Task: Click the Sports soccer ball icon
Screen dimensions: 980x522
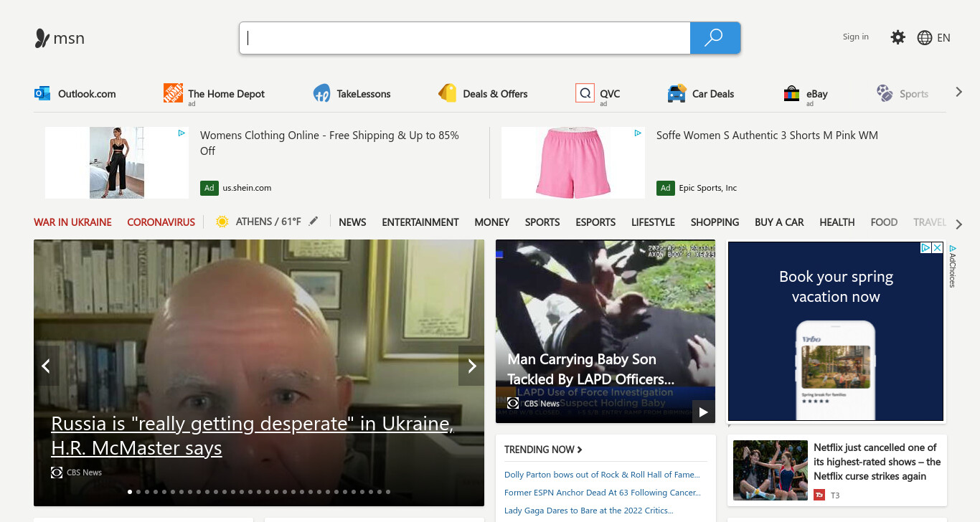Action: [885, 93]
